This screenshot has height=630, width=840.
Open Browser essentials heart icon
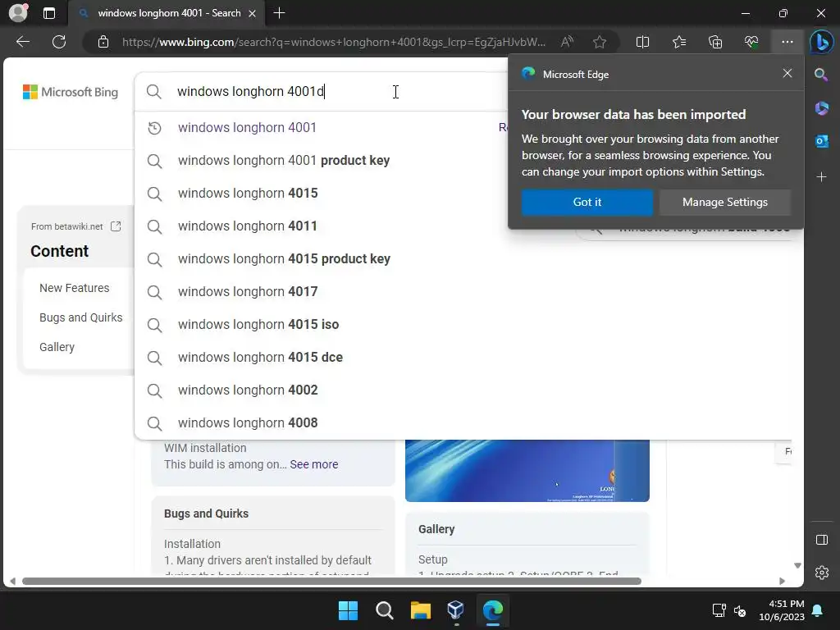point(751,42)
